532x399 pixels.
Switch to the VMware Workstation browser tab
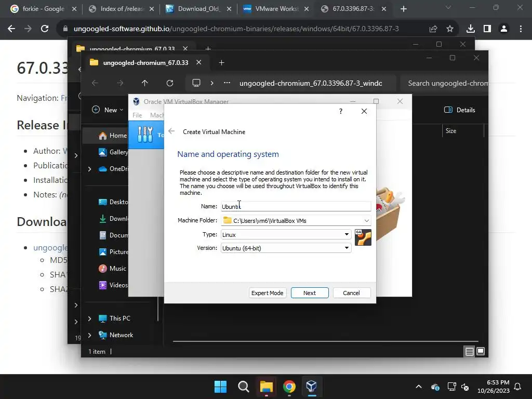[x=276, y=9]
